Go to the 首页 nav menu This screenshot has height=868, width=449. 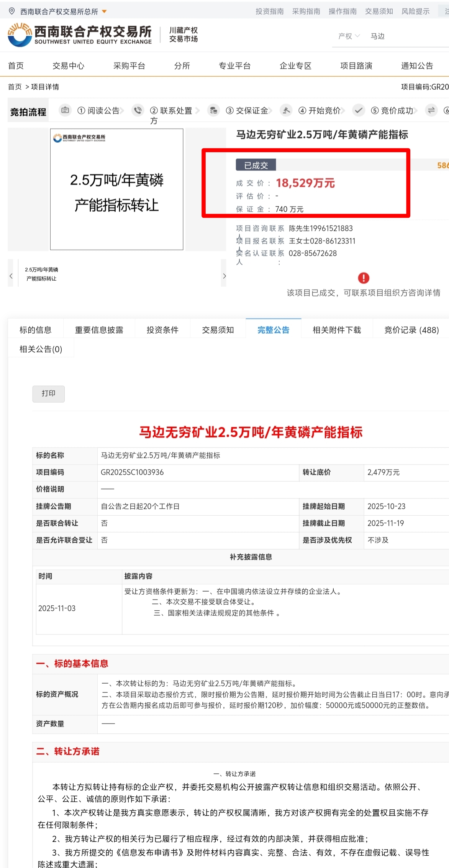coord(16,66)
